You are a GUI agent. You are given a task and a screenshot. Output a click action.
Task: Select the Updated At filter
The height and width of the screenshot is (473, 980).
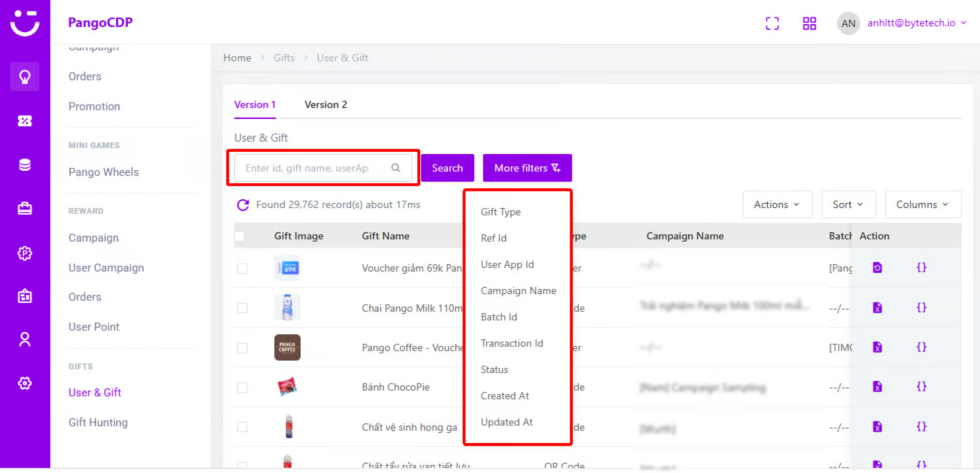pyautogui.click(x=507, y=422)
